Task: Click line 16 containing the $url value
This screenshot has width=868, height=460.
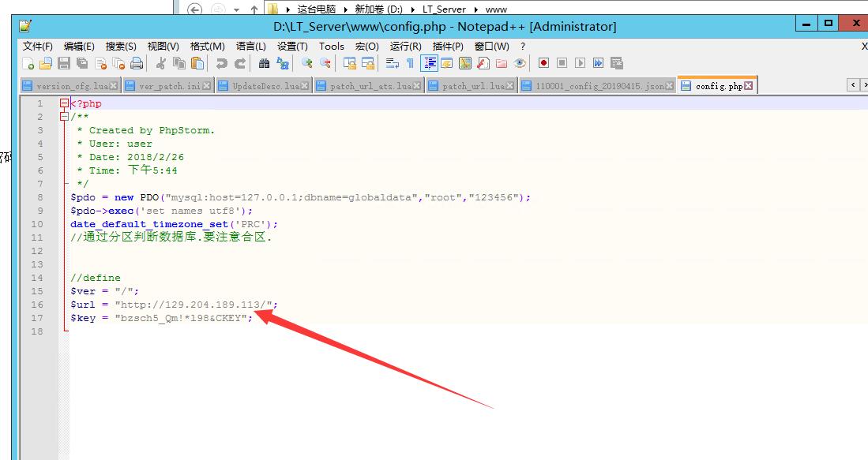Action: (174, 305)
